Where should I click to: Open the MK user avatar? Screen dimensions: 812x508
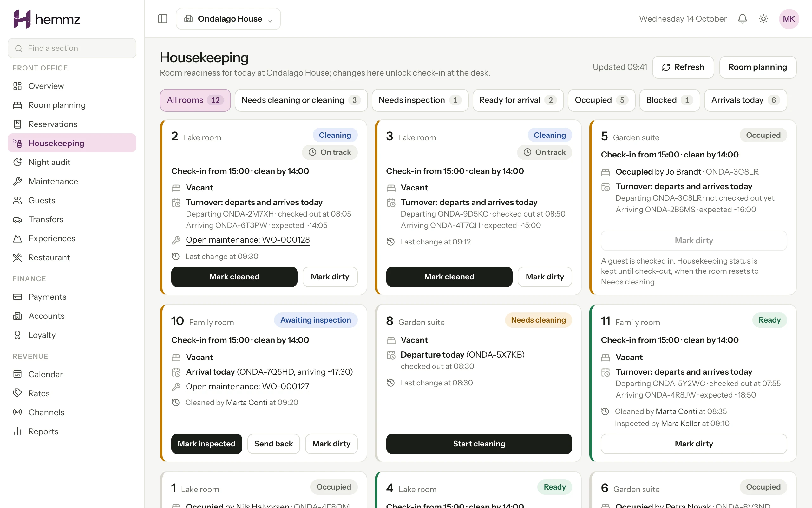click(x=789, y=19)
